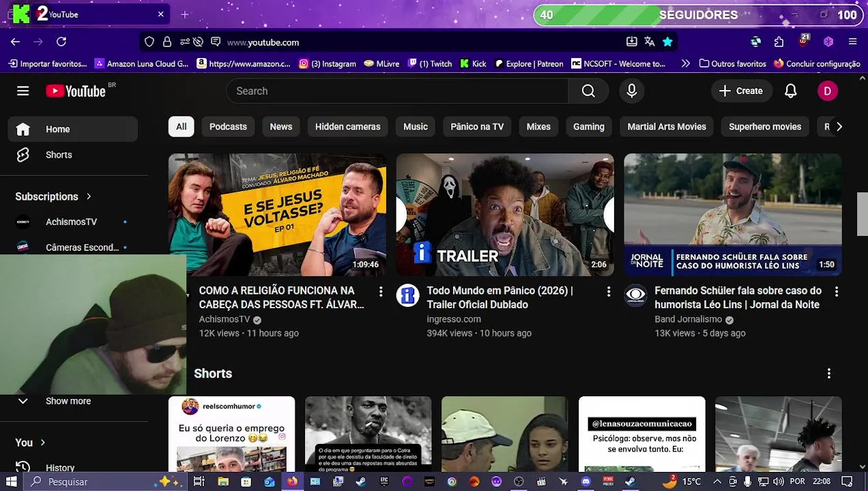Open Shorts from the sidebar

(x=73, y=155)
